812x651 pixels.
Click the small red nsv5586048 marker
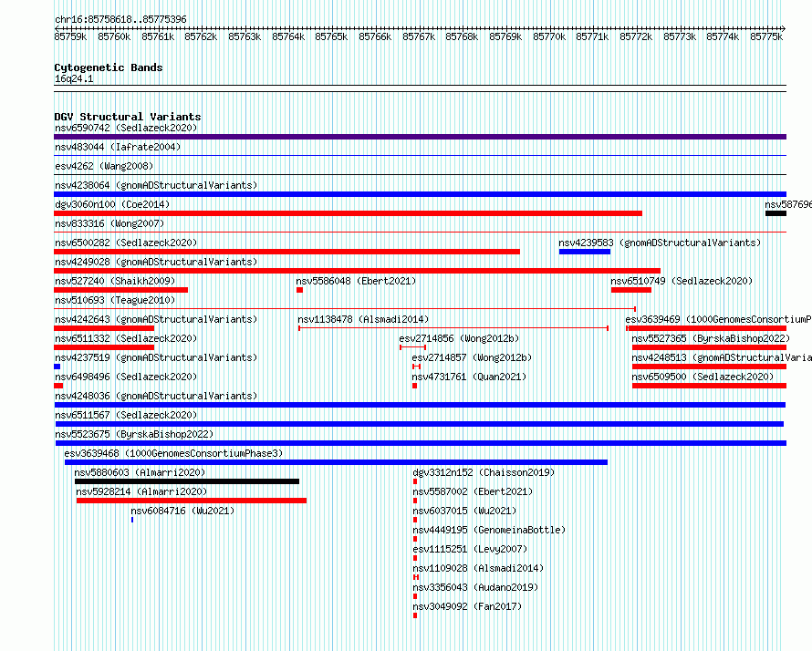click(299, 290)
